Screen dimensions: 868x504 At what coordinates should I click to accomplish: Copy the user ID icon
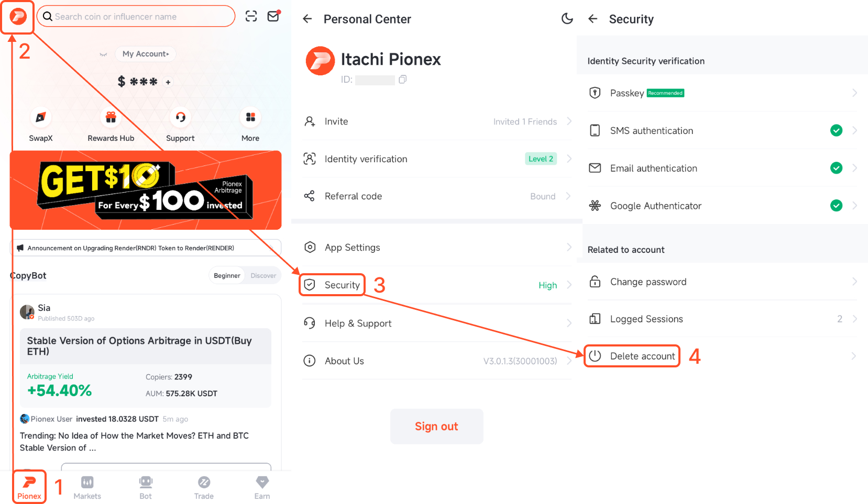click(x=402, y=80)
